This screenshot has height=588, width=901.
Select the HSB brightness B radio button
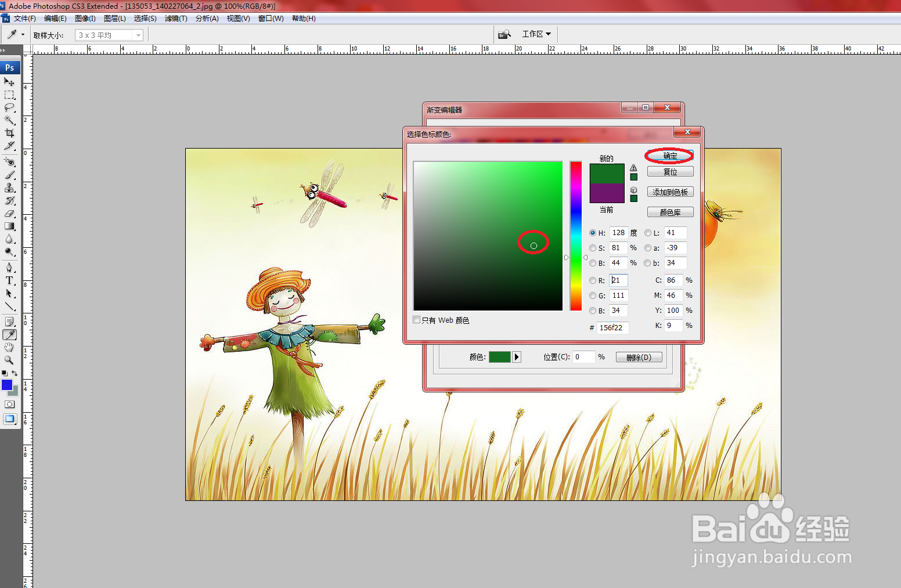pos(593,263)
